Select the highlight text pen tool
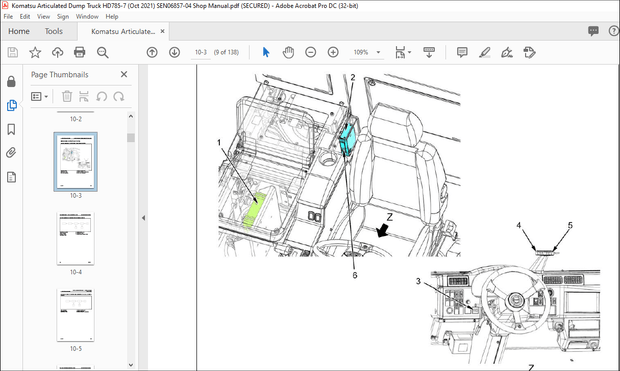 pos(485,52)
